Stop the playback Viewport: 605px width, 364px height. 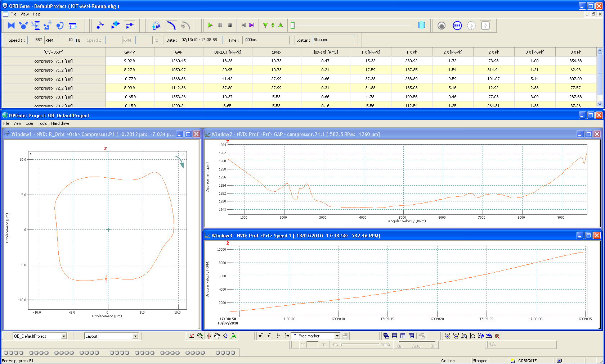230,26
